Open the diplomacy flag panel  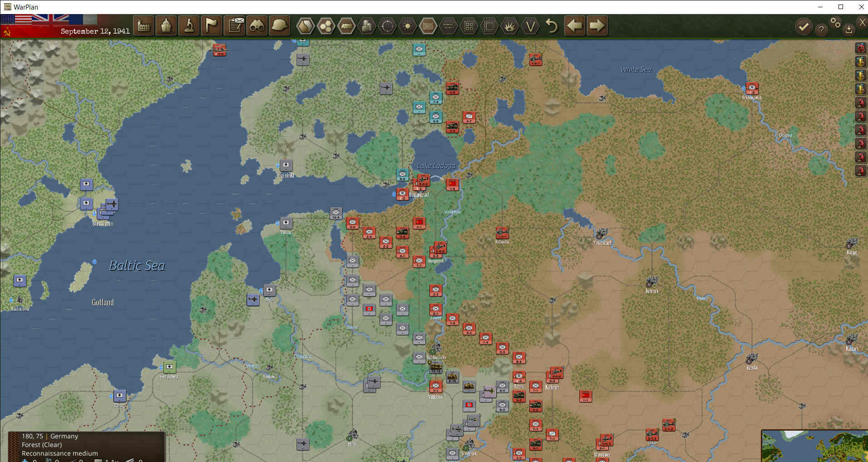click(x=212, y=26)
